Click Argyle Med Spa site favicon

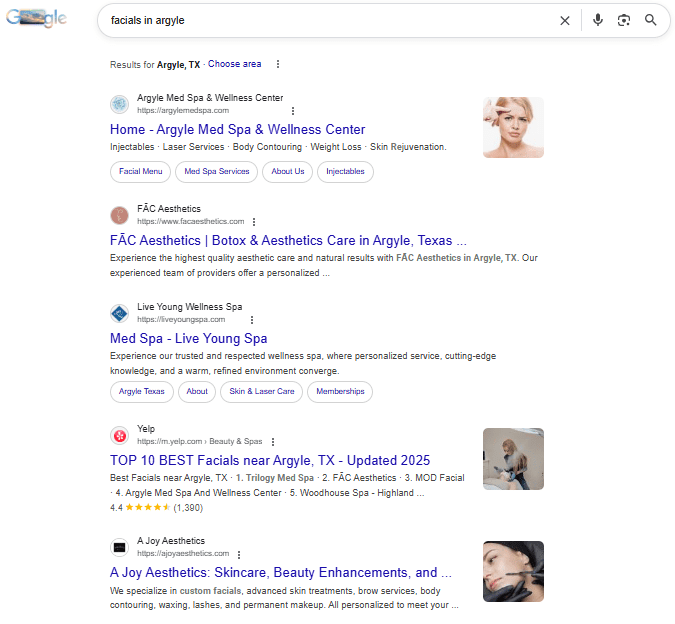coord(119,104)
